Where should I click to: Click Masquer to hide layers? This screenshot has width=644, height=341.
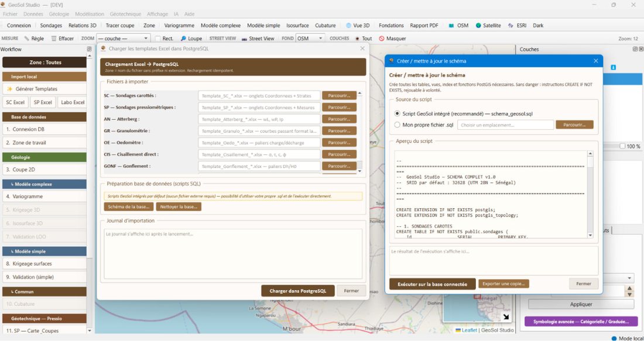click(x=392, y=39)
